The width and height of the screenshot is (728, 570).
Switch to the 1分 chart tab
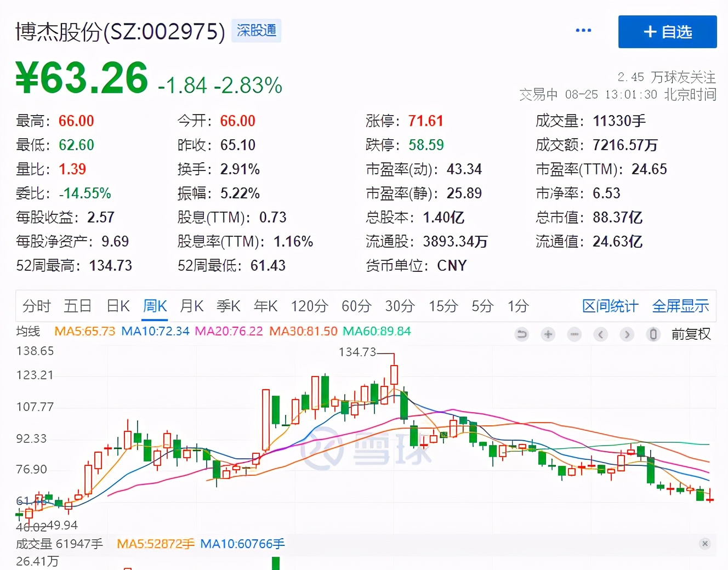click(x=518, y=306)
